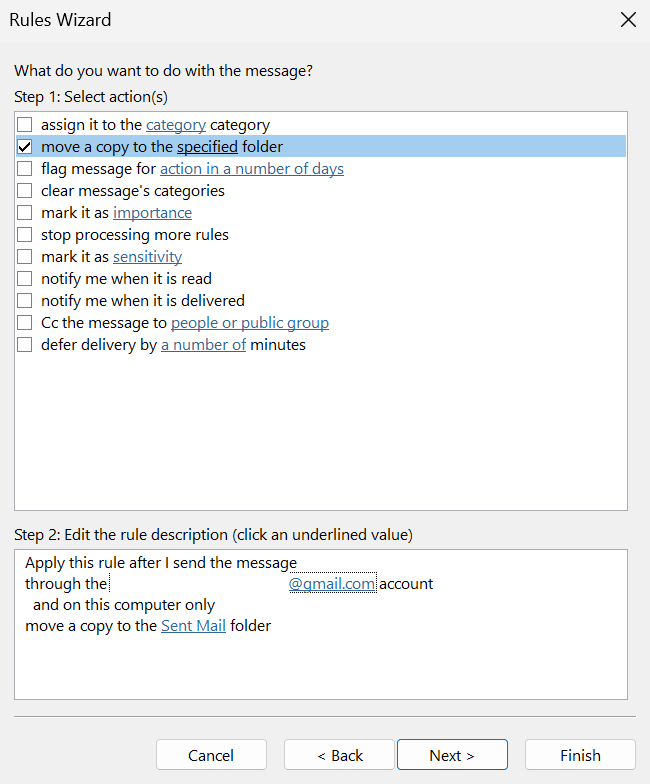Enable 'flag message for action' checkbox
The height and width of the screenshot is (784, 650).
pyautogui.click(x=24, y=168)
